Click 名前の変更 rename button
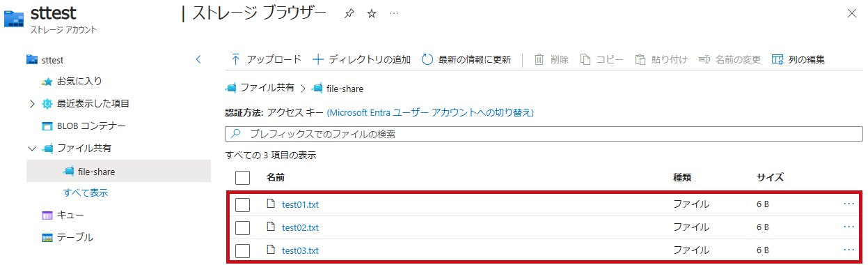This screenshot has width=868, height=265. tap(729, 60)
